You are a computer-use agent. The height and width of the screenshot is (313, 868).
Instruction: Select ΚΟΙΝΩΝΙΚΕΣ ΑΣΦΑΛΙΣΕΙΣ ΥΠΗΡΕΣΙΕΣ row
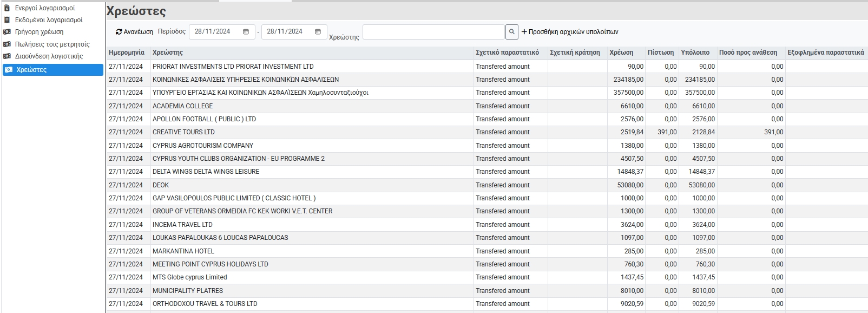(487, 80)
